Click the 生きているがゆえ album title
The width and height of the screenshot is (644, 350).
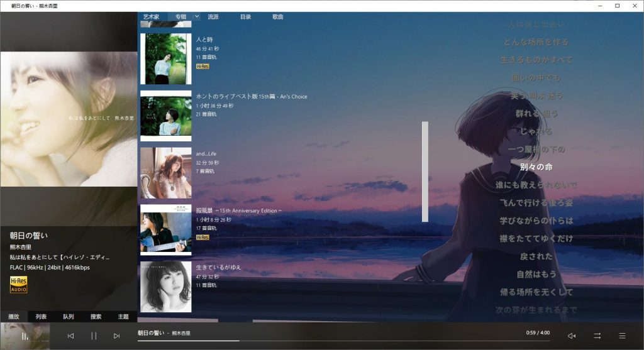click(x=218, y=267)
